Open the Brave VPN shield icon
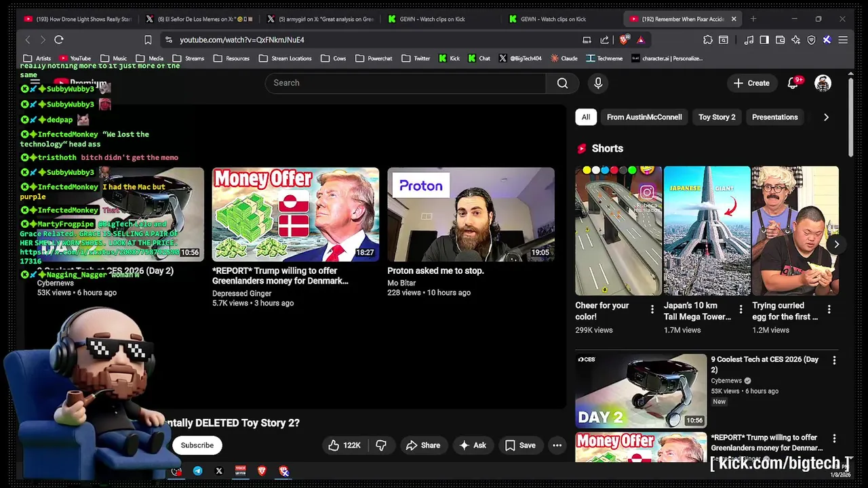Screen dimensions: 868x488 pyautogui.click(x=811, y=40)
